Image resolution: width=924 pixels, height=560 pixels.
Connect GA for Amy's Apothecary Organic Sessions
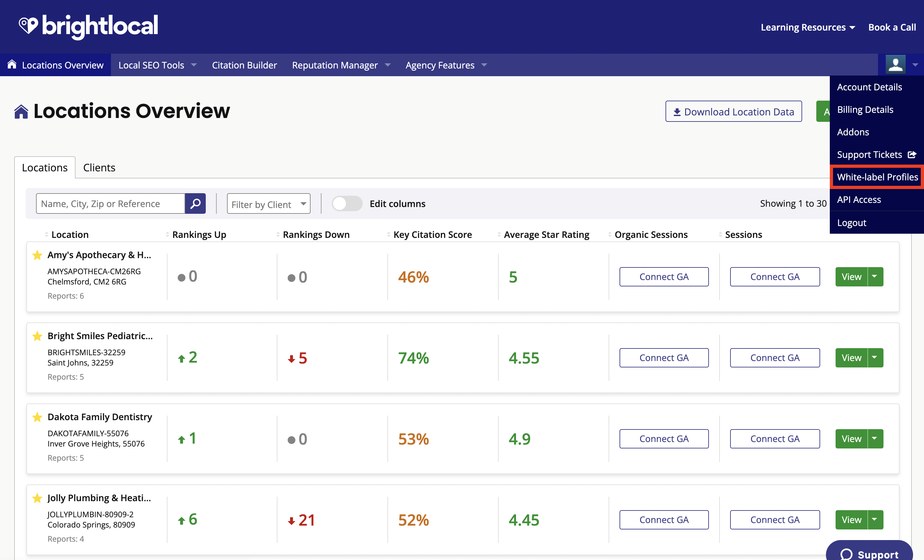coord(664,277)
